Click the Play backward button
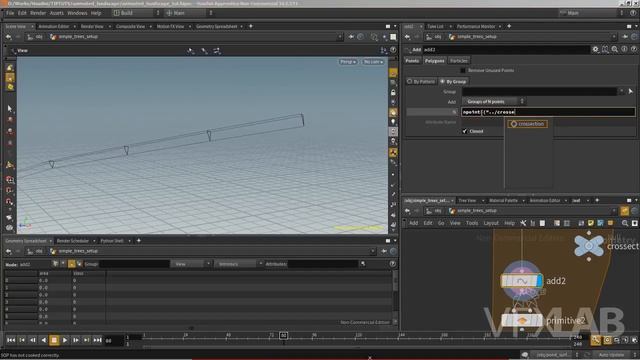Image resolution: width=640 pixels, height=360 pixels. click(x=43, y=340)
